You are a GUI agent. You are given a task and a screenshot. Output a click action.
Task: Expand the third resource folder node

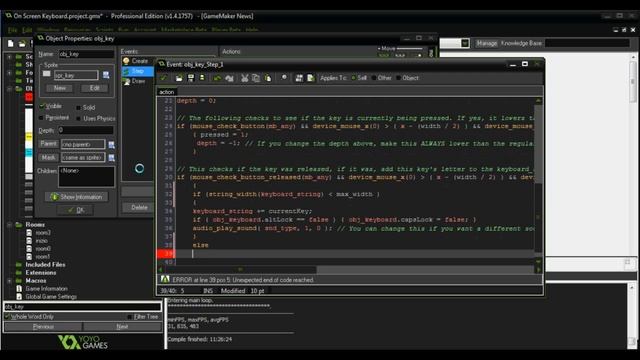9,73
